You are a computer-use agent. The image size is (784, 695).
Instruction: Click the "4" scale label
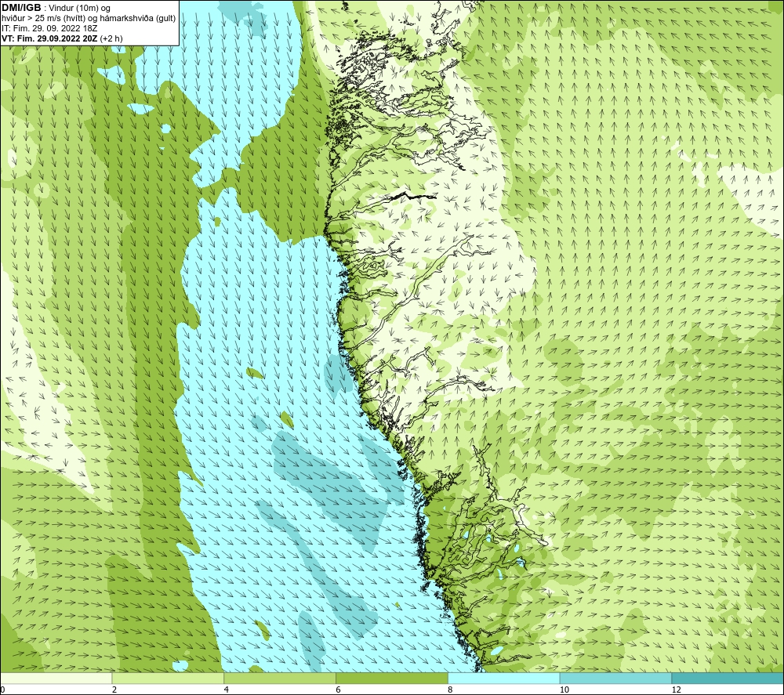point(227,690)
